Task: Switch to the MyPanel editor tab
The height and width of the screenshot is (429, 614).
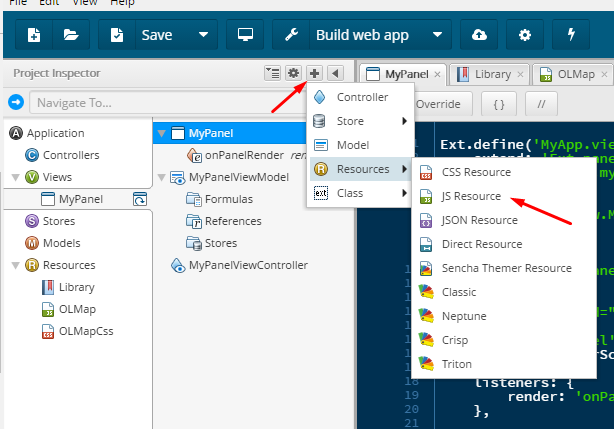Action: 406,74
